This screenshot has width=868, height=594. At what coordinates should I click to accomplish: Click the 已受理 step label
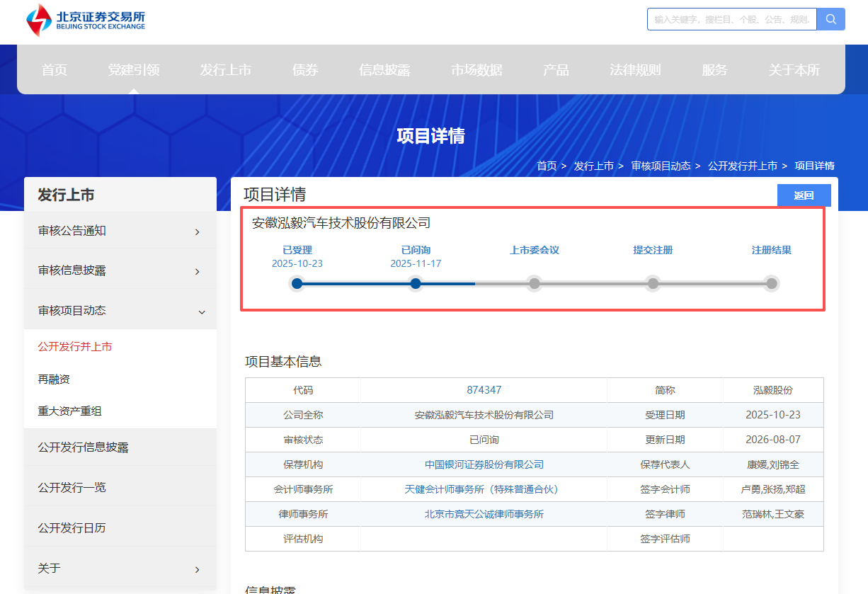[x=297, y=250]
